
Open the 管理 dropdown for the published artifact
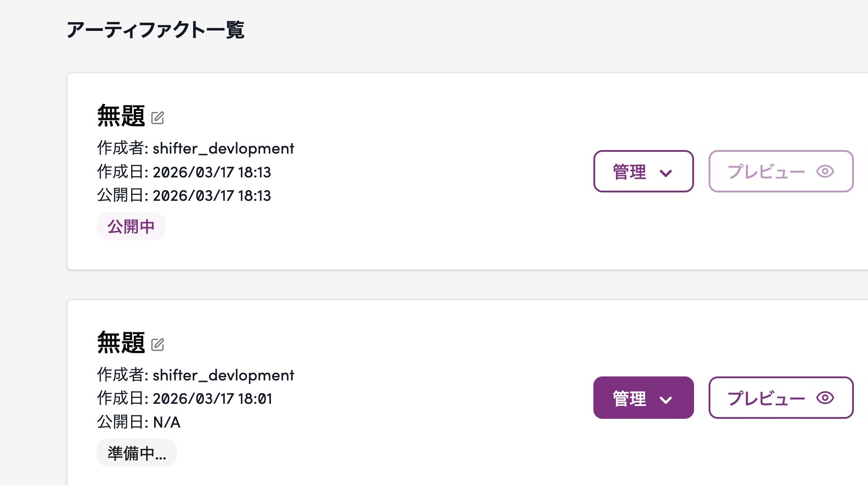click(643, 171)
